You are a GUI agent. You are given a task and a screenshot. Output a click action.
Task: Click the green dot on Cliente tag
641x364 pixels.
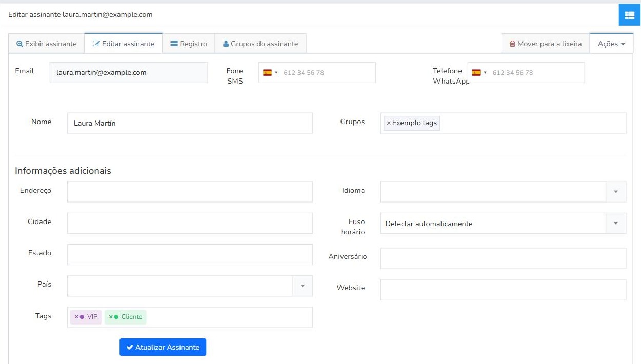[x=116, y=317]
